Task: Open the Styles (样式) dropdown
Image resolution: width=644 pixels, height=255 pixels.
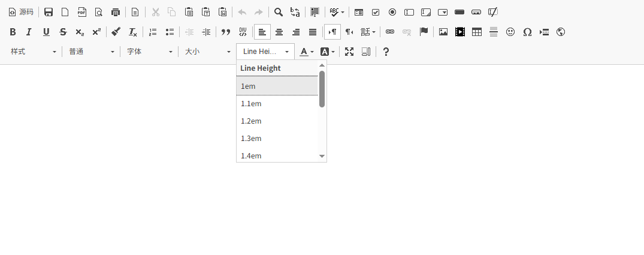Action: click(34, 52)
